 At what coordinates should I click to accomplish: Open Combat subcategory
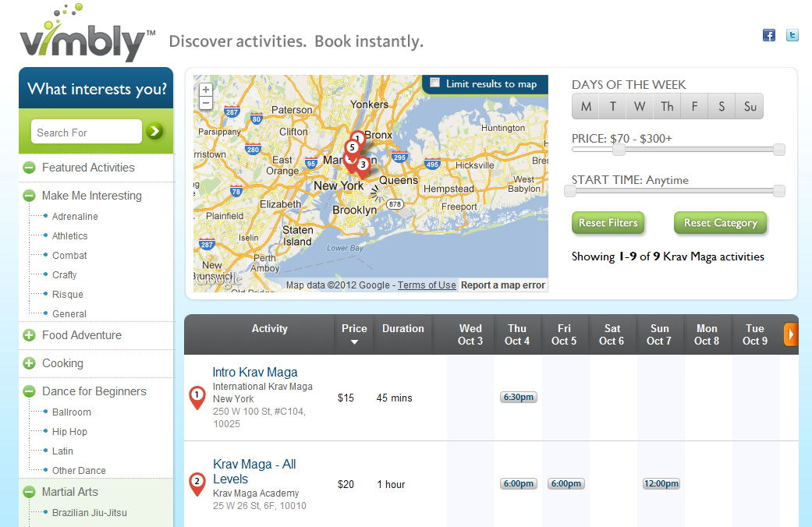[69, 255]
